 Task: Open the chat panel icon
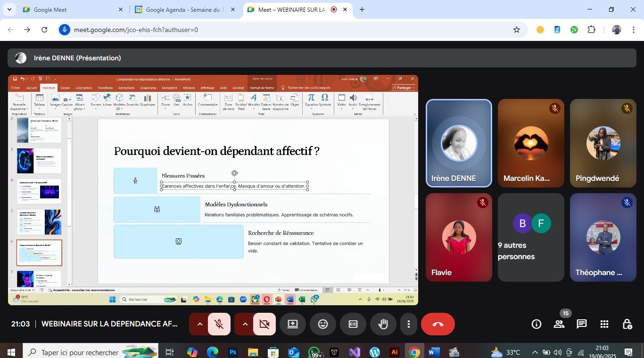(x=582, y=324)
